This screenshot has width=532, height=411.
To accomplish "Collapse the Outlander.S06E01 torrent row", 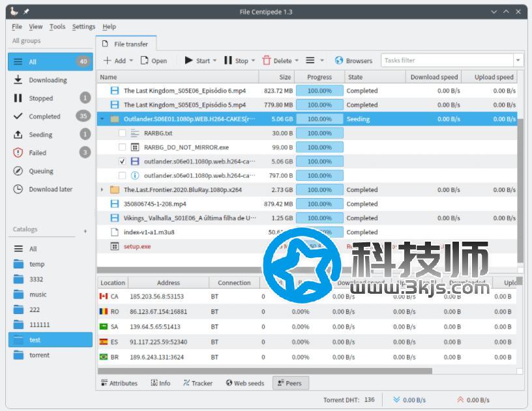I will 102,119.
